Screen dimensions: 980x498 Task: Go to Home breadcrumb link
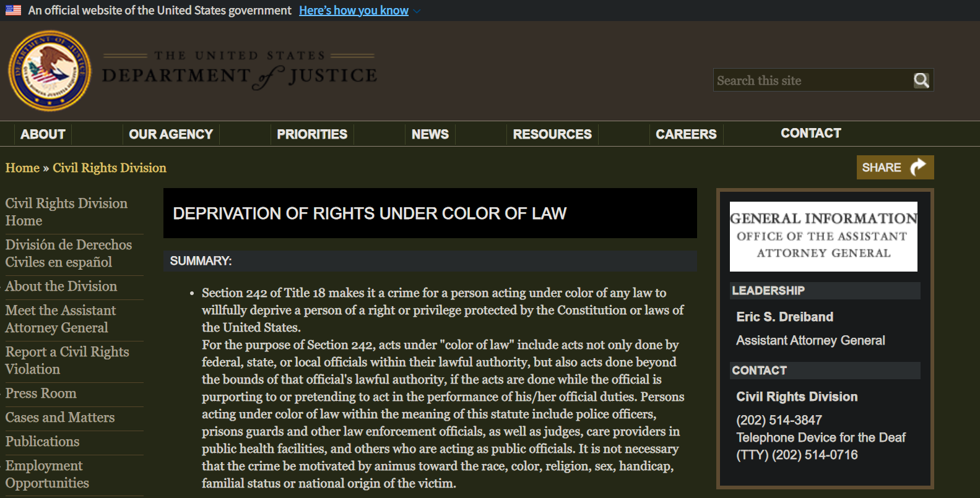click(22, 168)
